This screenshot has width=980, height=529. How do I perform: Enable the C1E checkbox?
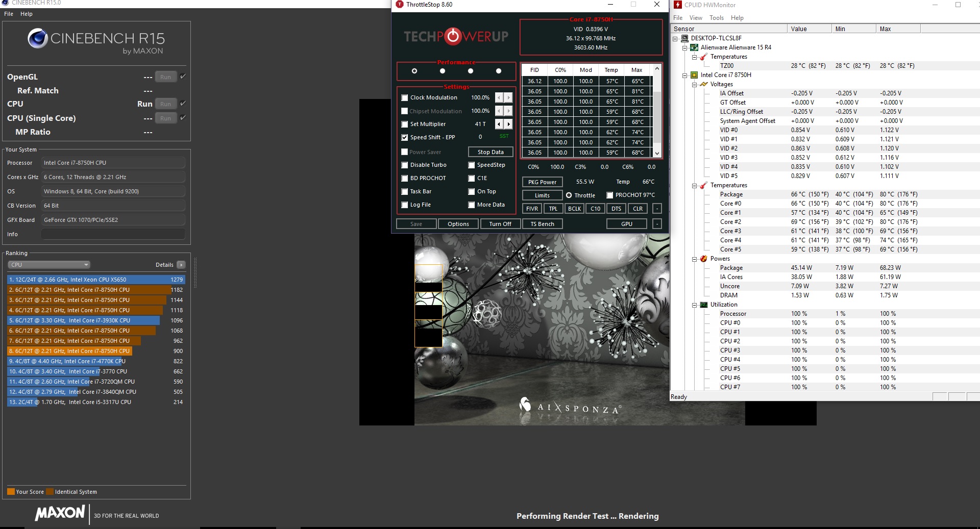pyautogui.click(x=472, y=179)
